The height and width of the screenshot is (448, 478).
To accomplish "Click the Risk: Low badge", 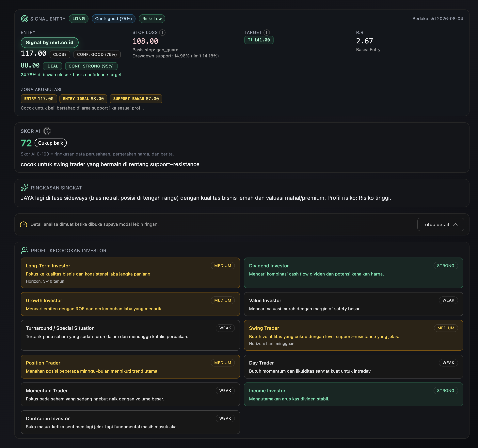I will point(152,19).
